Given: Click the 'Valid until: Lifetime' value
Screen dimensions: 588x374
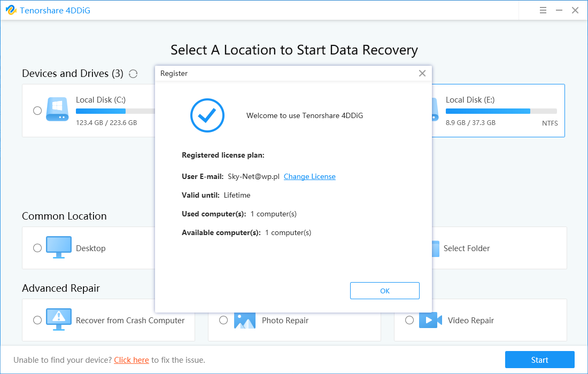Looking at the screenshot, I should click(x=237, y=195).
